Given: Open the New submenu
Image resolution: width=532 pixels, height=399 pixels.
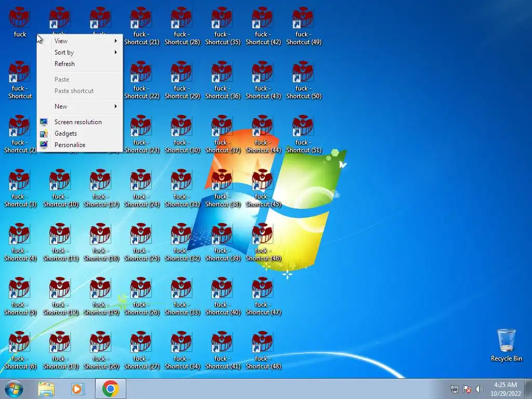Looking at the screenshot, I should 79,107.
